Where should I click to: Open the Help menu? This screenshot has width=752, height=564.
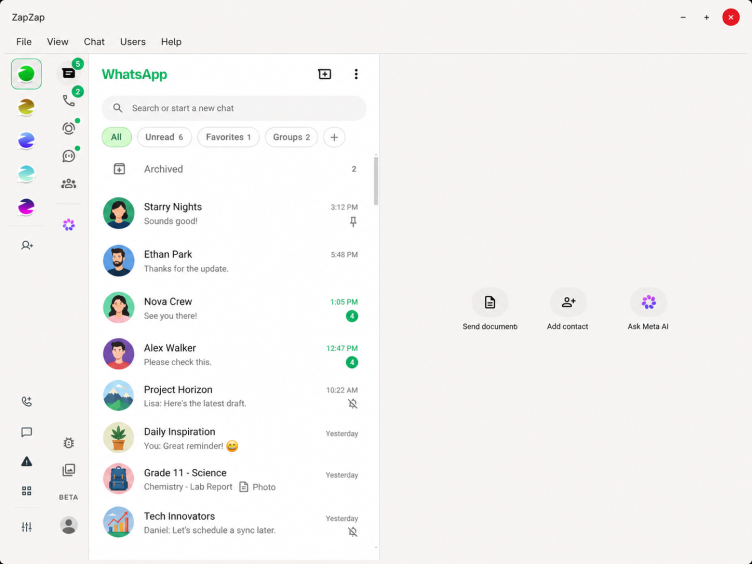pos(171,42)
